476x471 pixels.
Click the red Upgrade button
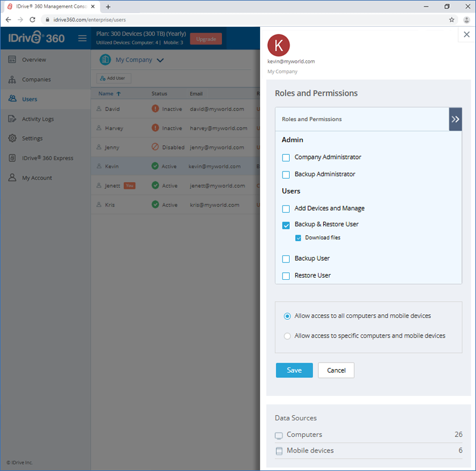point(206,39)
